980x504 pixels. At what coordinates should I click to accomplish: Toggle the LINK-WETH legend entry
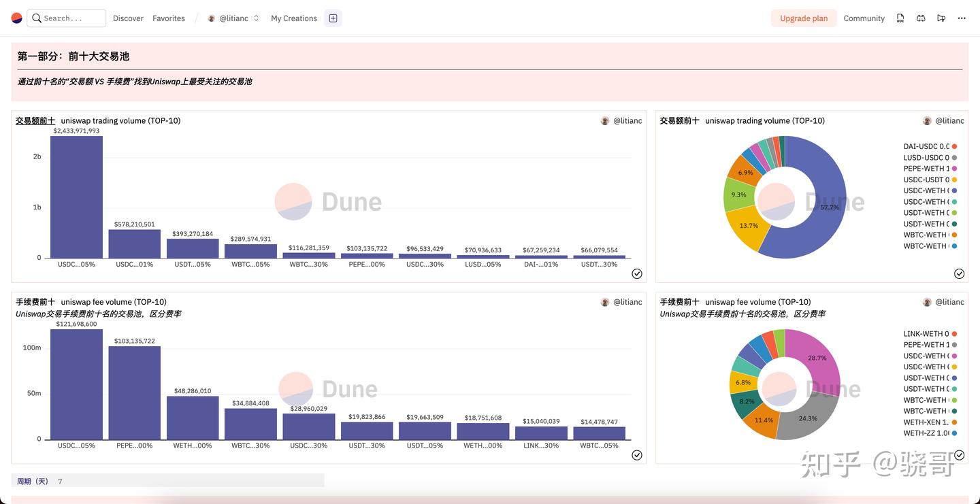pos(930,334)
